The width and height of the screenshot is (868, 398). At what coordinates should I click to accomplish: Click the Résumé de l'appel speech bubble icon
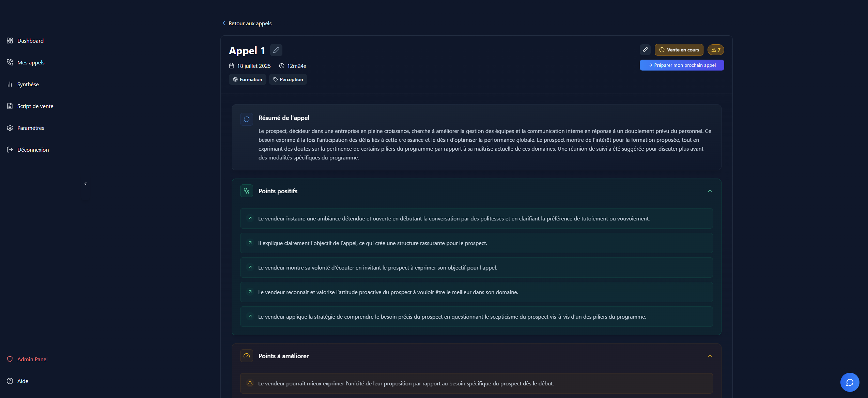coord(246,119)
